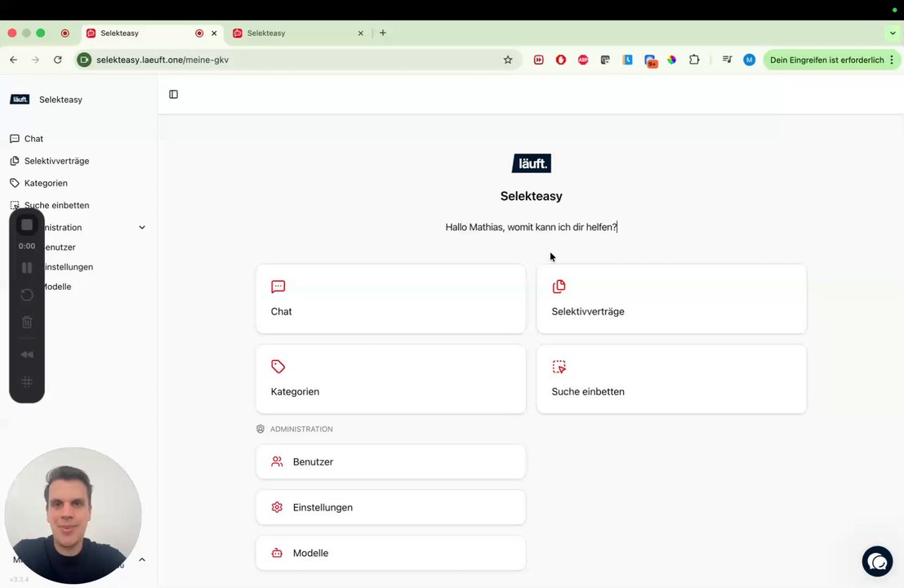Open the media control icon
This screenshot has width=904, height=588.
tap(727, 60)
